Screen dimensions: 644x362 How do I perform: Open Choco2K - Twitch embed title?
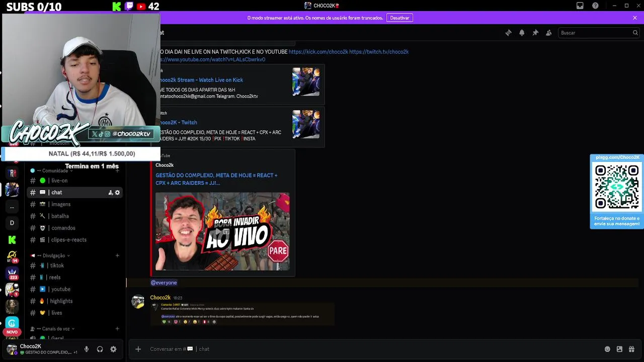[179, 122]
